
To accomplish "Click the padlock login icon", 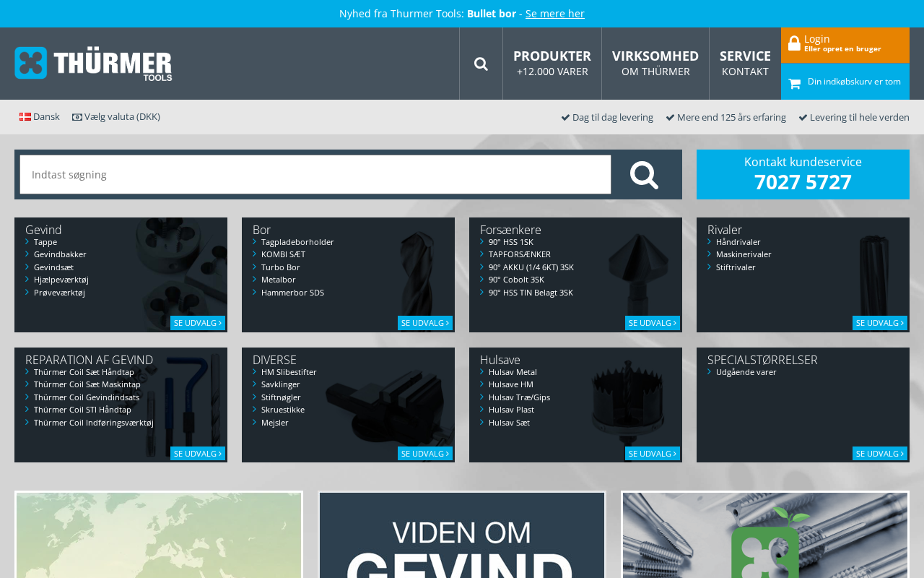I will coord(794,43).
